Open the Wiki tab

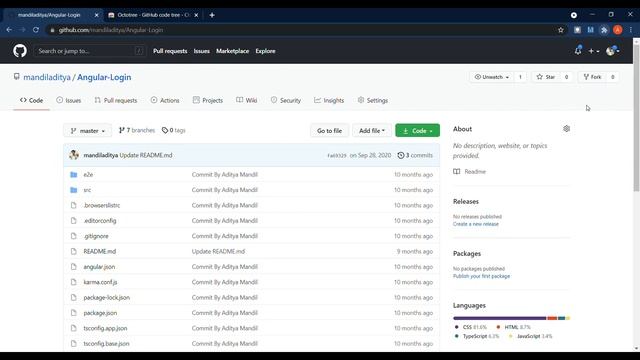(x=247, y=100)
